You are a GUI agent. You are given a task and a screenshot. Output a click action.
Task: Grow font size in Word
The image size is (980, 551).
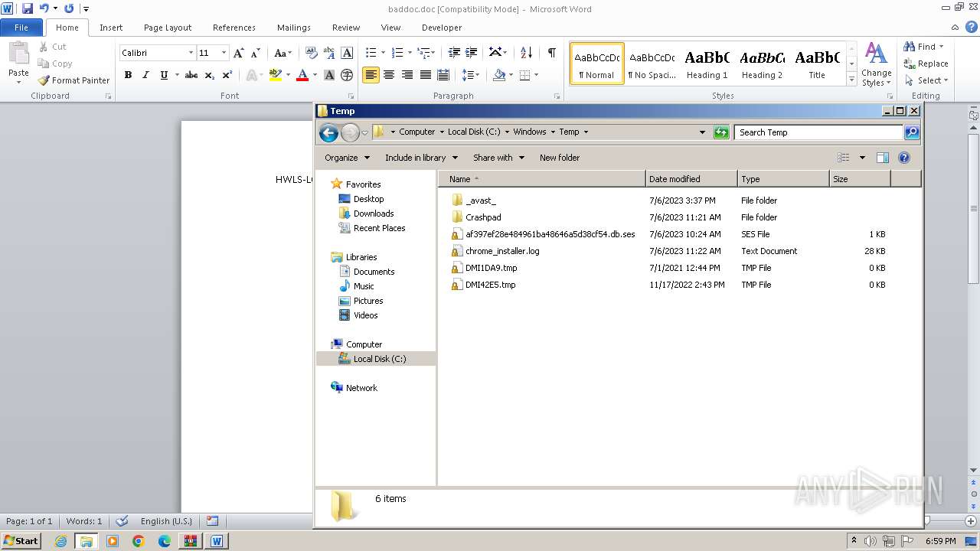coord(239,53)
